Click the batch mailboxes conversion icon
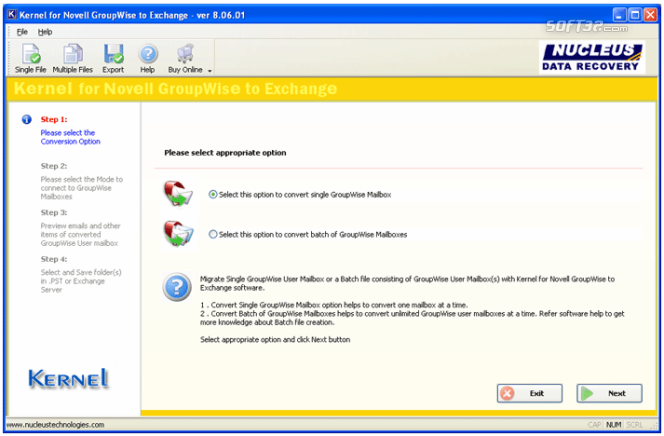 click(x=179, y=234)
